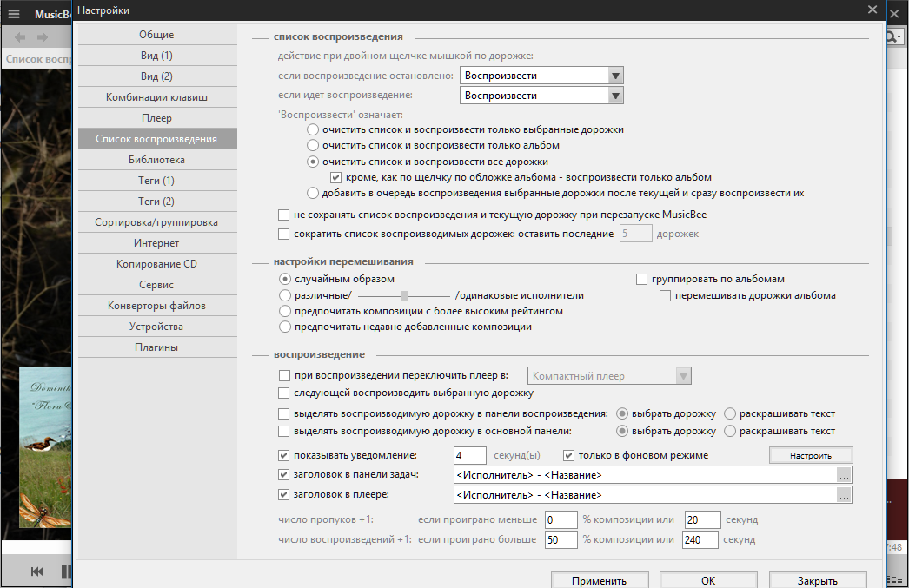Viewport: 909px width, 588px height.
Task: Switch to 'Библиотека' settings section
Action: [156, 160]
